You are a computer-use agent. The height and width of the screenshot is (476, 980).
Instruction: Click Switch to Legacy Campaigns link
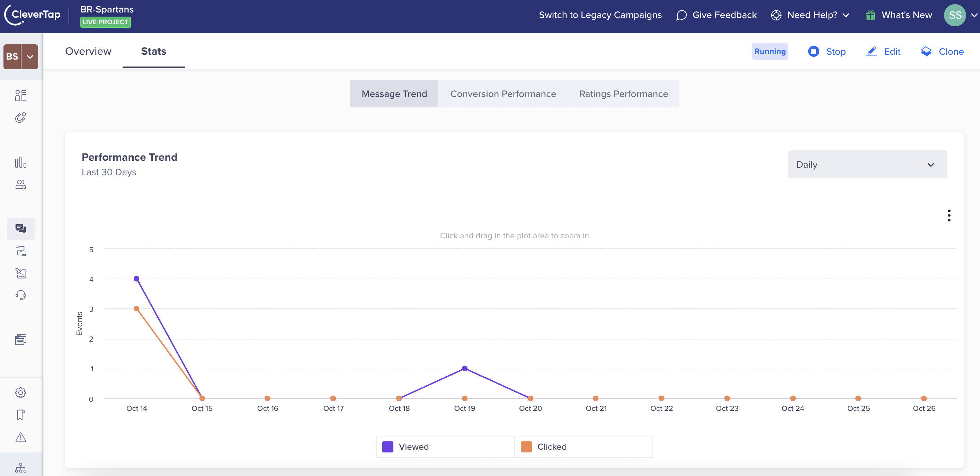click(x=600, y=15)
